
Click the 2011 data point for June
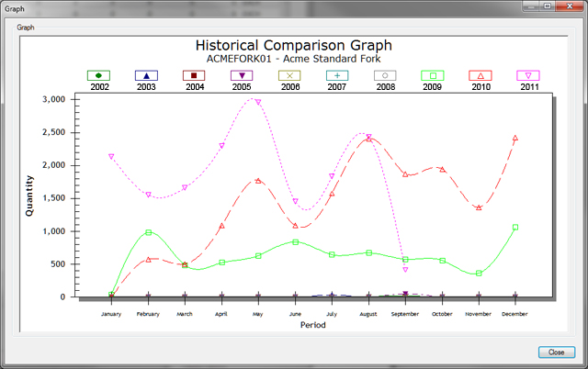tap(296, 202)
